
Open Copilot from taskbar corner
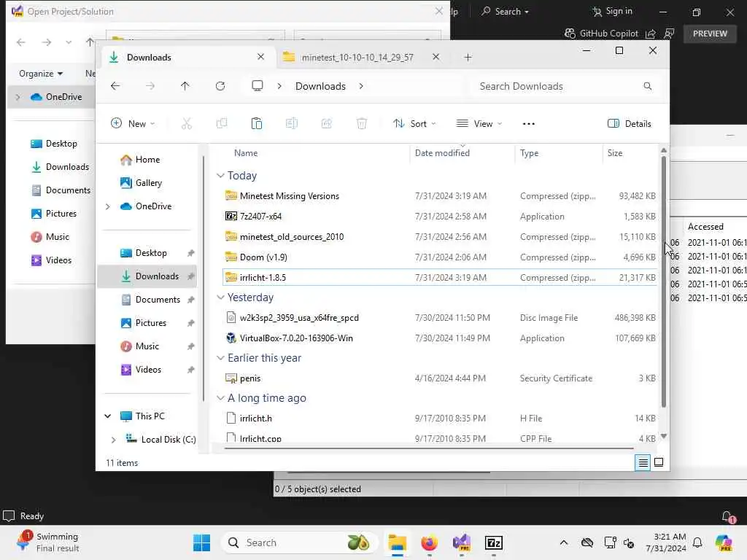[x=724, y=542]
